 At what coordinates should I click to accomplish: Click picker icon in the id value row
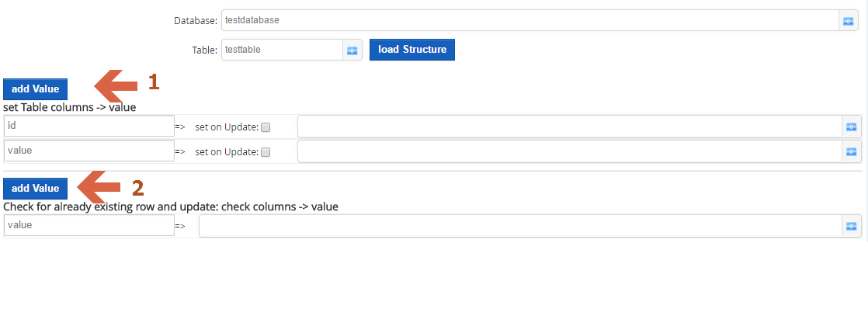(852, 127)
